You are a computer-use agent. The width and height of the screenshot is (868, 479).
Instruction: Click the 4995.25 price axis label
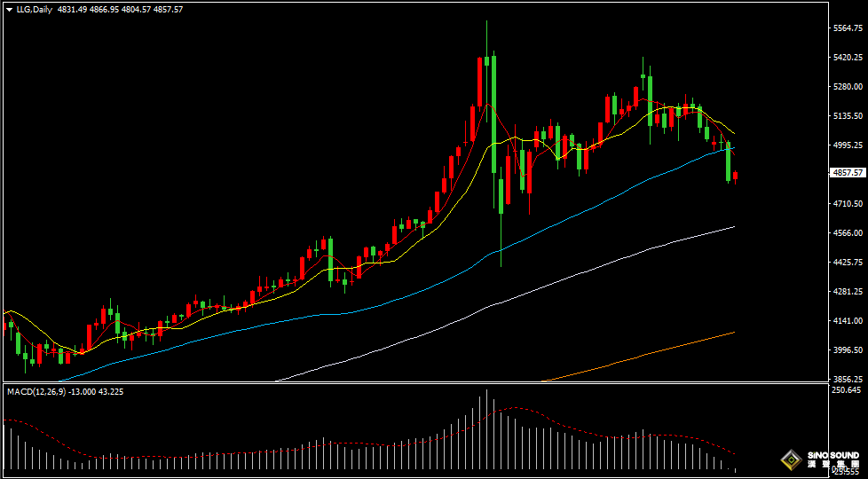click(x=848, y=145)
